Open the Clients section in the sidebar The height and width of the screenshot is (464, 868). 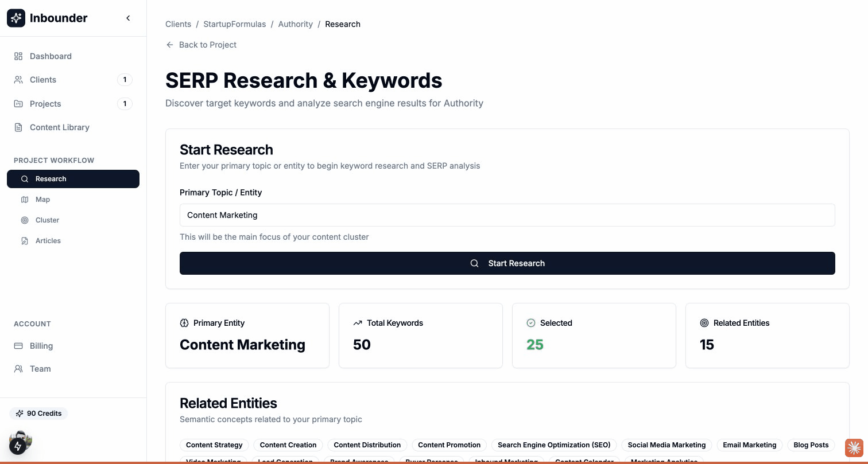[x=42, y=80]
